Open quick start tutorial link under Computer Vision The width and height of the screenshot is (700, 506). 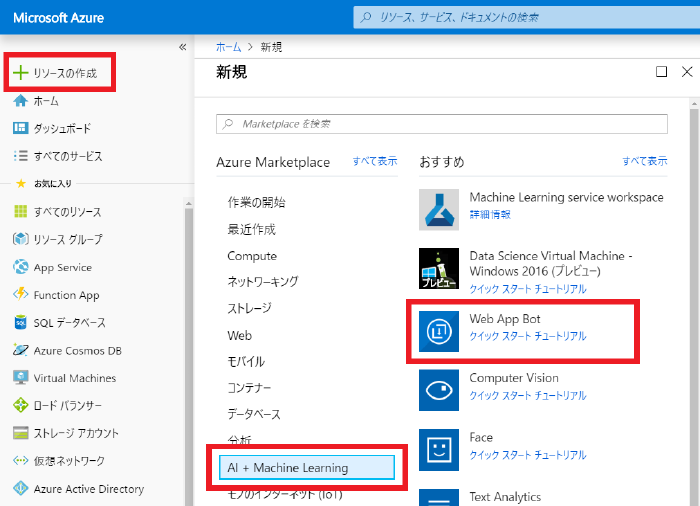pyautogui.click(x=528, y=395)
